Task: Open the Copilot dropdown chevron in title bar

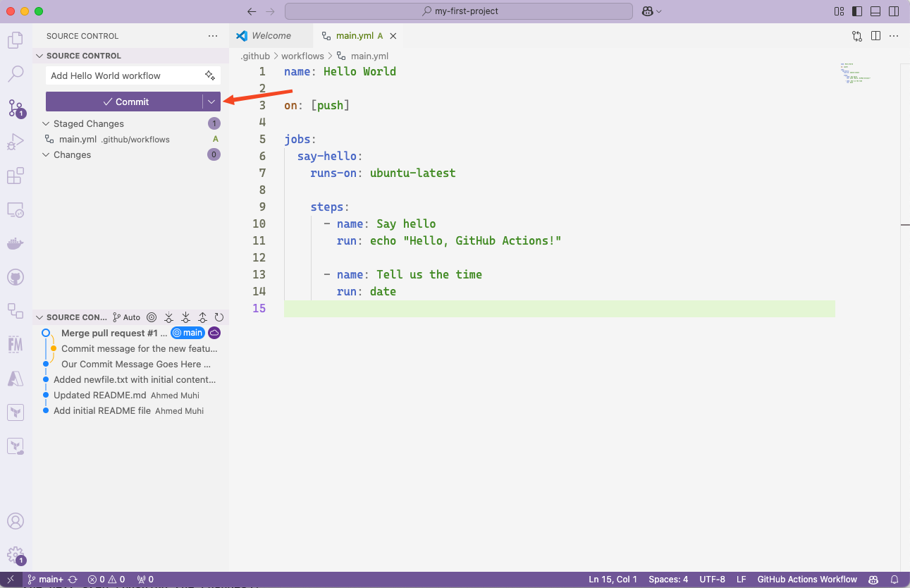Action: [659, 11]
